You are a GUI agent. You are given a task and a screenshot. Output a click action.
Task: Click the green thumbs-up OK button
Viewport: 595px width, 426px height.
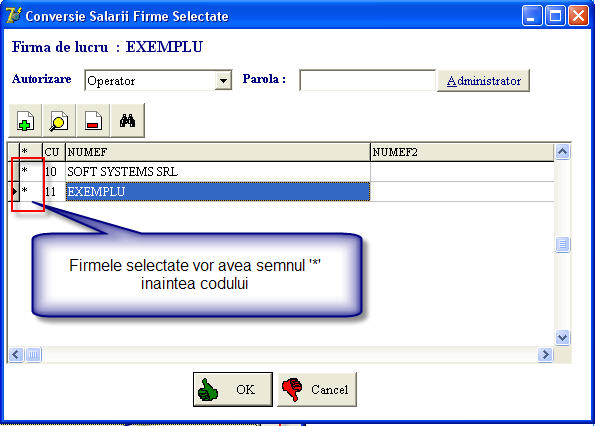[x=233, y=389]
